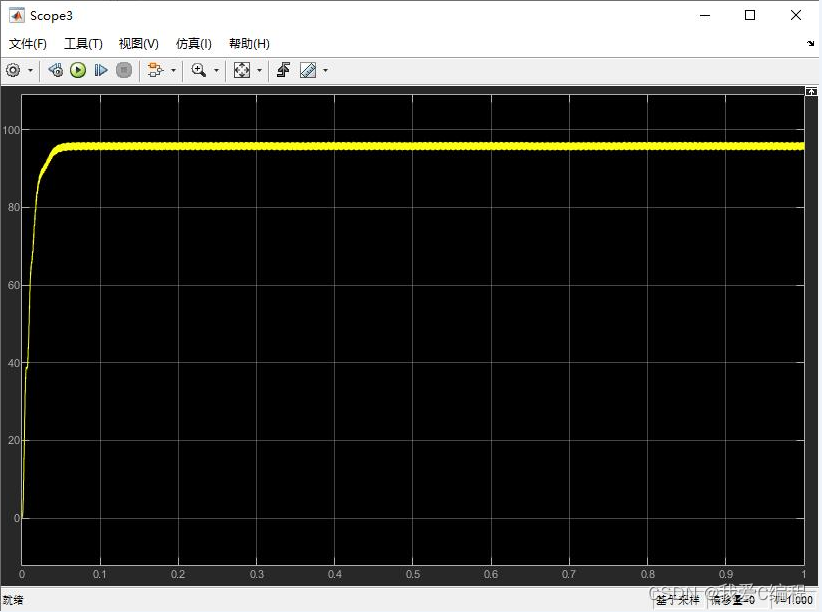Open the triggers tool icon

(284, 70)
